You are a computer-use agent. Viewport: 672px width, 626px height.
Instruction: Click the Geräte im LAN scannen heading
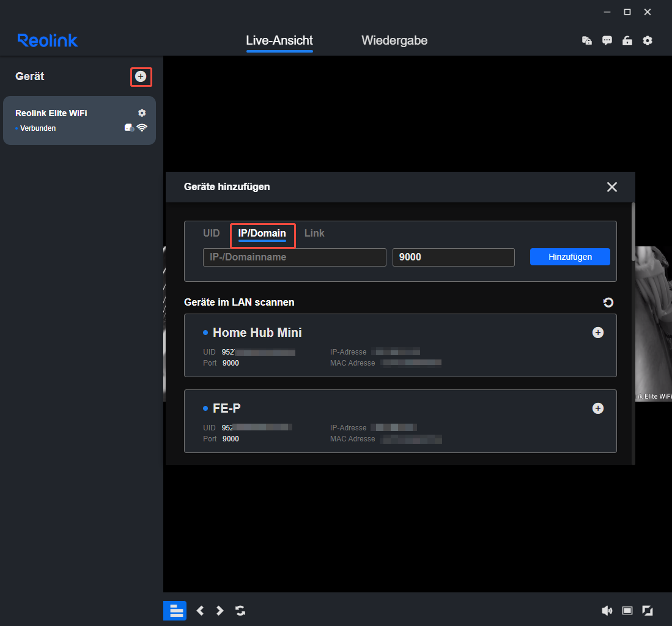[239, 302]
